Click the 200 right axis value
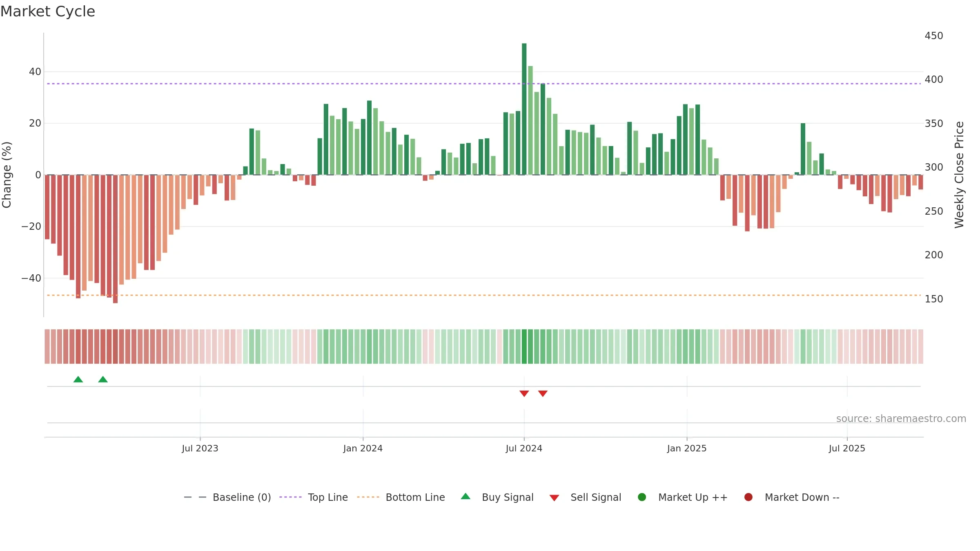This screenshot has width=980, height=551. pos(934,255)
